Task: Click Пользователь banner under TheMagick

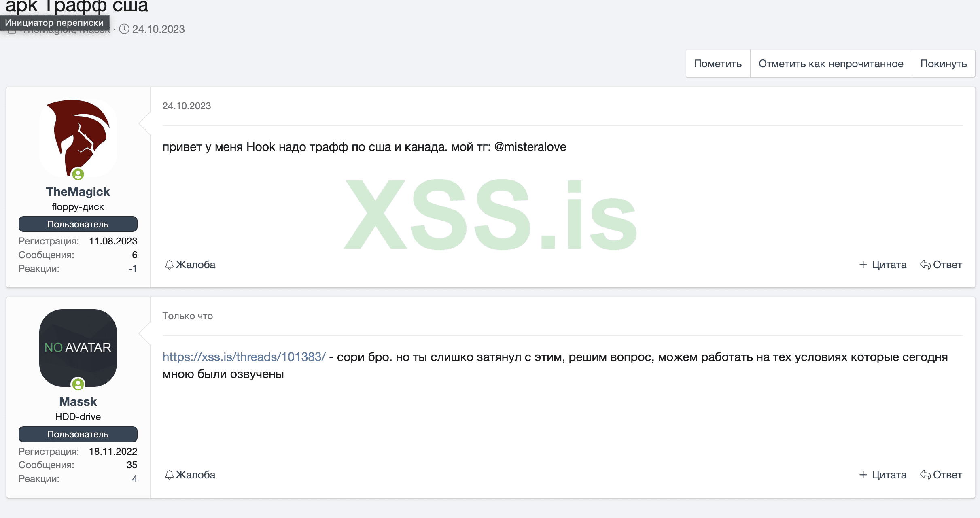Action: click(78, 224)
